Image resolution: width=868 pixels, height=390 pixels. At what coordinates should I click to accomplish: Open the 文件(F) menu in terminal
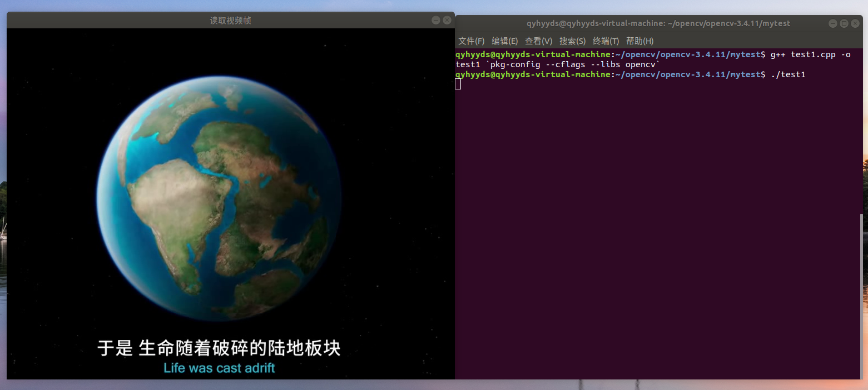pyautogui.click(x=471, y=41)
